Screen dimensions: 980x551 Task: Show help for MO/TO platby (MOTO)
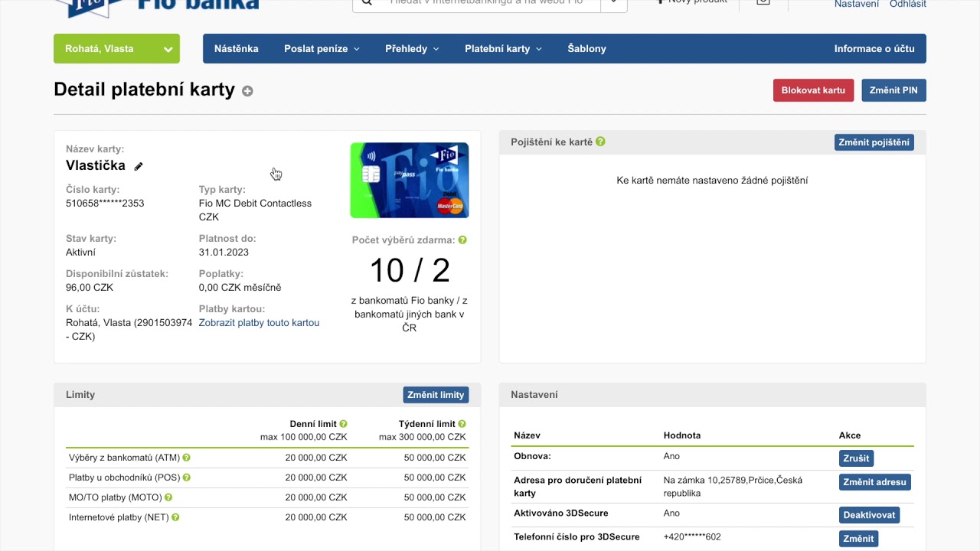tap(168, 497)
